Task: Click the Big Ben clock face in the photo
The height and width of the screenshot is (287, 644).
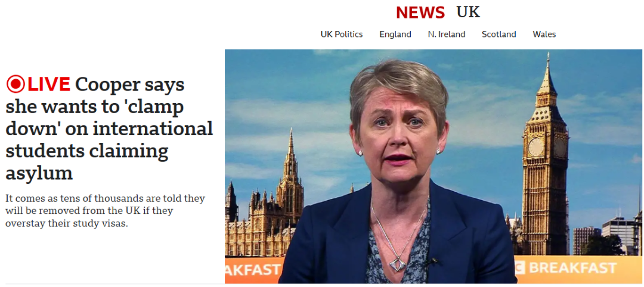Action: point(535,147)
